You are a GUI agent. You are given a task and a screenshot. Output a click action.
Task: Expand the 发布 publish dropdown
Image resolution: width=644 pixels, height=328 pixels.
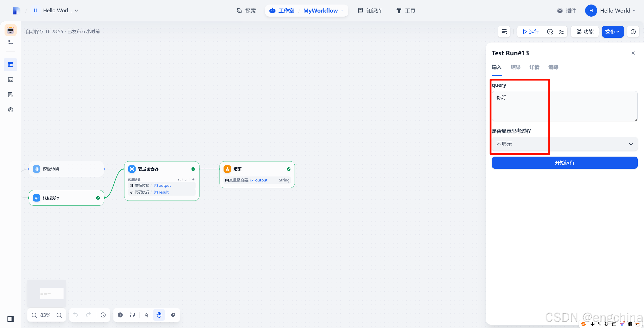tap(612, 32)
